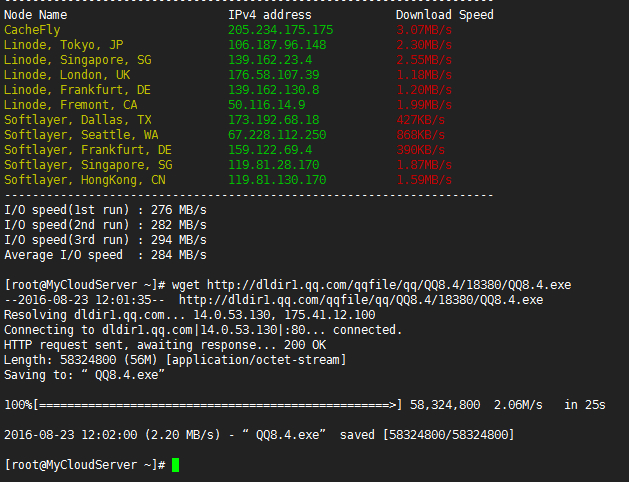Screen dimensions: 629x482
Task: Click the Length 58324800 octet-stream line
Action: coord(175,360)
